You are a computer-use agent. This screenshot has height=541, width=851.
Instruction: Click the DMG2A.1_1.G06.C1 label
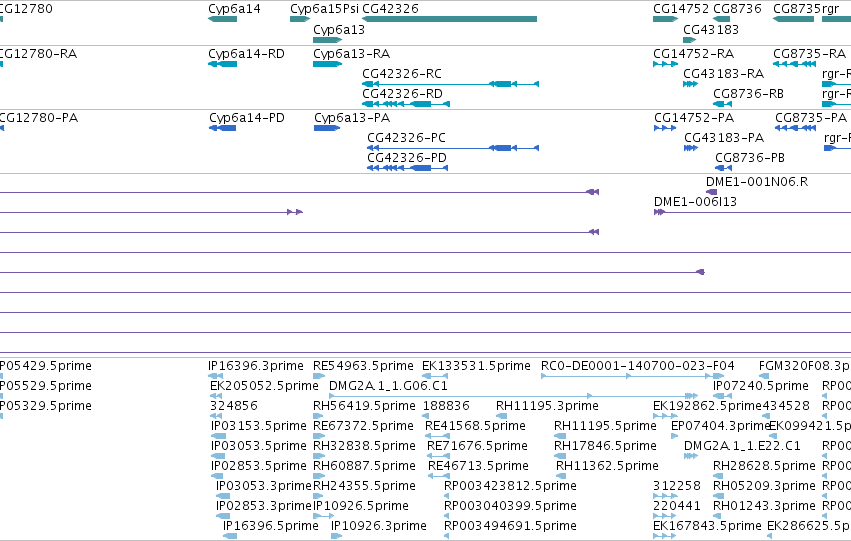(389, 386)
